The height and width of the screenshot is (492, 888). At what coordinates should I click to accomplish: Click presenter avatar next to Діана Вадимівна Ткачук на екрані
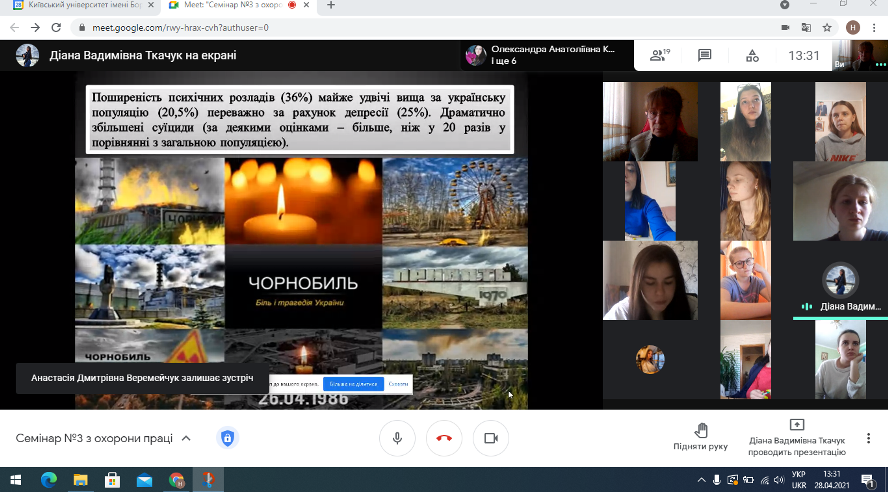[27, 55]
